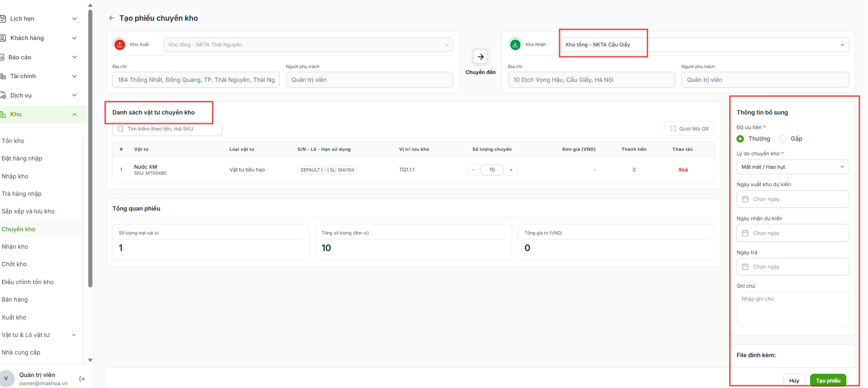Expand the Lịch hẹn menu chevron
Image resolution: width=868 pixels, height=388 pixels.
click(74, 19)
